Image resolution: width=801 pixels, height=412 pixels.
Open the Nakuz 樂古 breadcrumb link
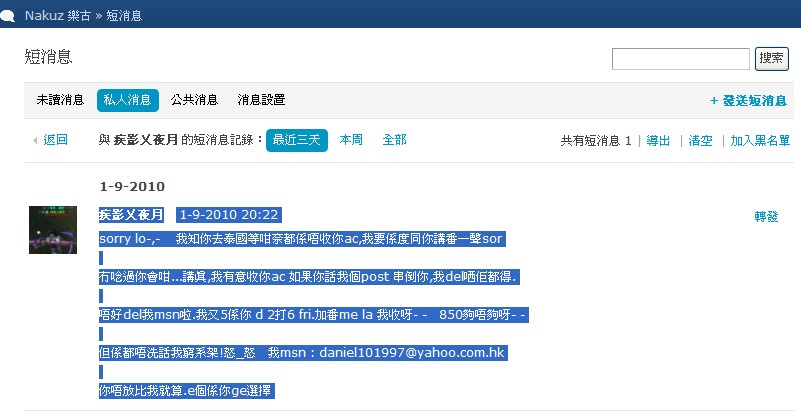point(57,15)
